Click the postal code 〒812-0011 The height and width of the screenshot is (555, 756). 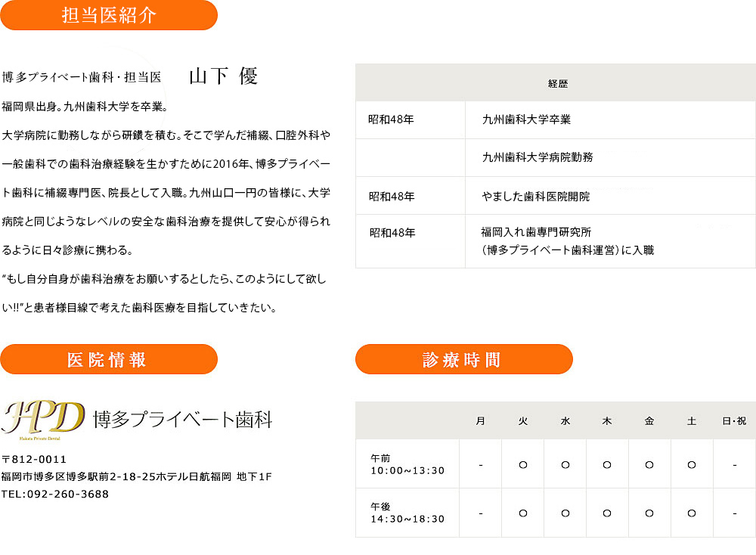pyautogui.click(x=34, y=459)
